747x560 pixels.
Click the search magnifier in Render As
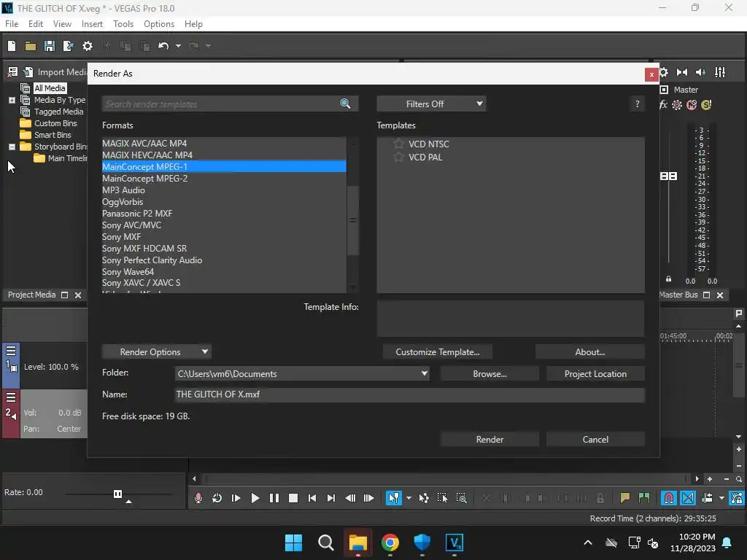click(x=345, y=104)
